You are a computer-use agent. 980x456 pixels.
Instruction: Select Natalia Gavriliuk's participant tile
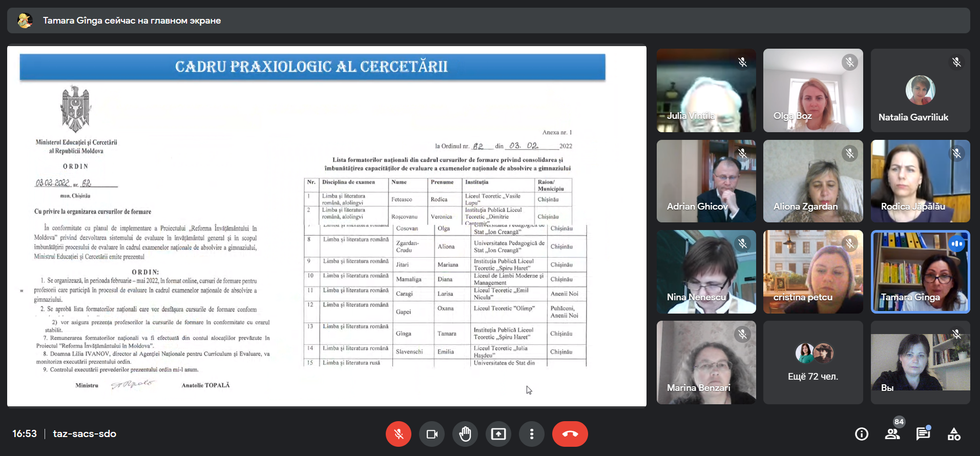tap(920, 91)
